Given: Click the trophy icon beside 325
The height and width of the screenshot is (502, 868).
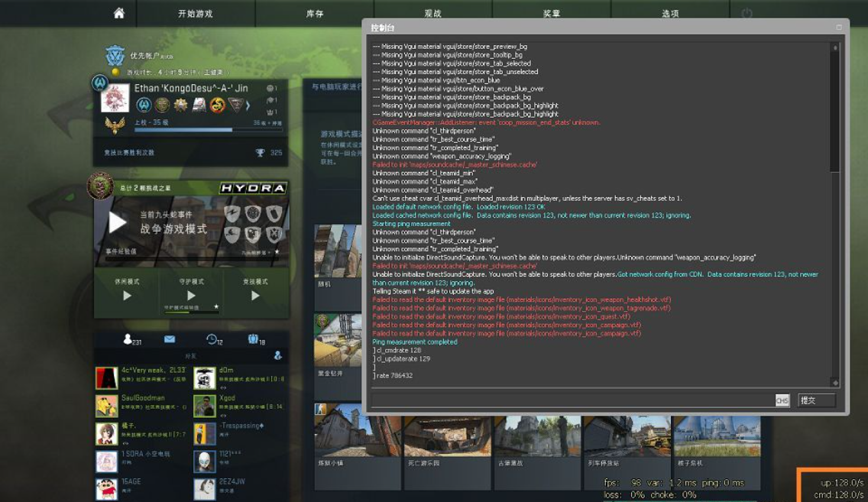Looking at the screenshot, I should click(260, 152).
